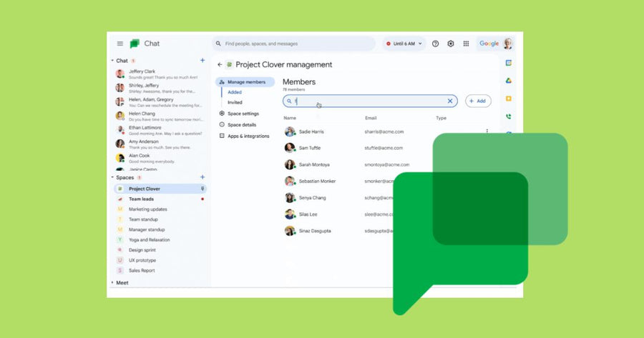Viewport: 644px width, 338px height.
Task: Collapse the Chat section
Action: [x=112, y=61]
